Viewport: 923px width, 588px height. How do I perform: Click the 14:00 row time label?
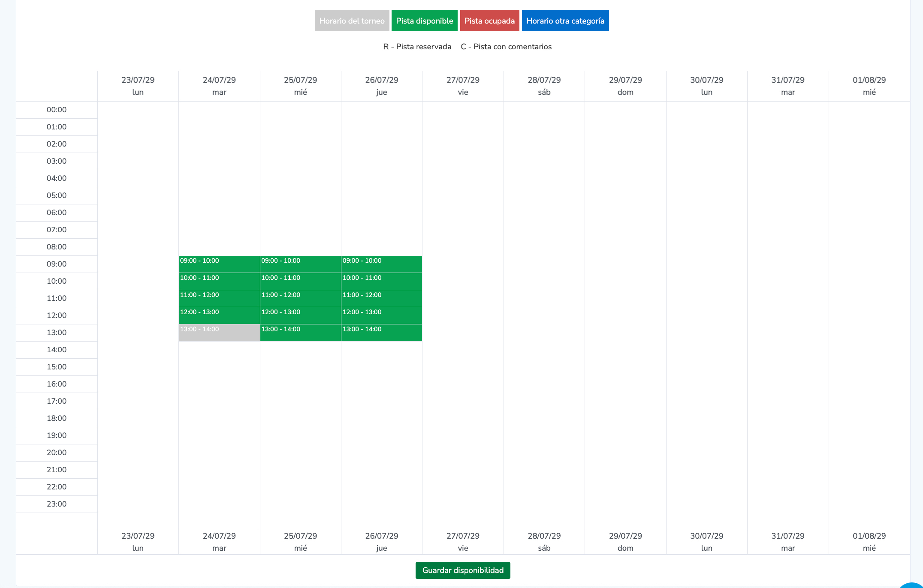pos(57,350)
